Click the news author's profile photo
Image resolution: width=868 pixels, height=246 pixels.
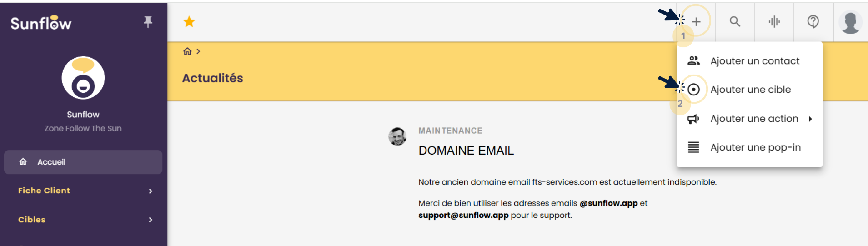397,136
